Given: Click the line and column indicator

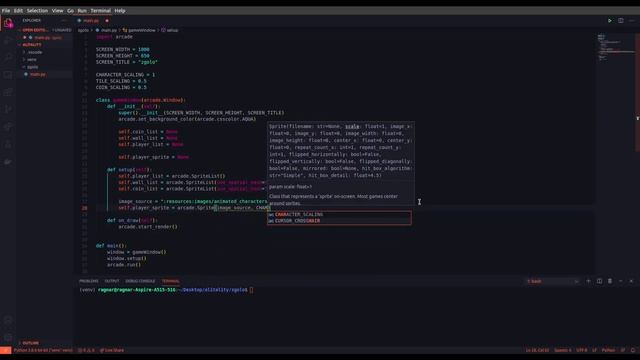Looking at the screenshot, I should click(x=537, y=350).
